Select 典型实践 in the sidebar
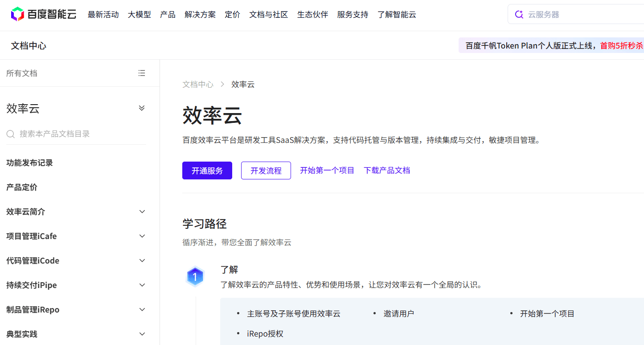Image resolution: width=644 pixels, height=345 pixels. coord(22,334)
